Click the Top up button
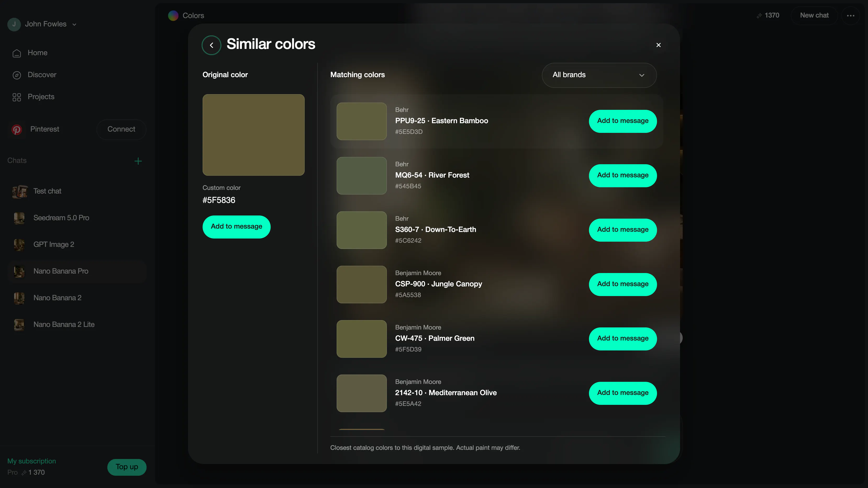 click(127, 467)
